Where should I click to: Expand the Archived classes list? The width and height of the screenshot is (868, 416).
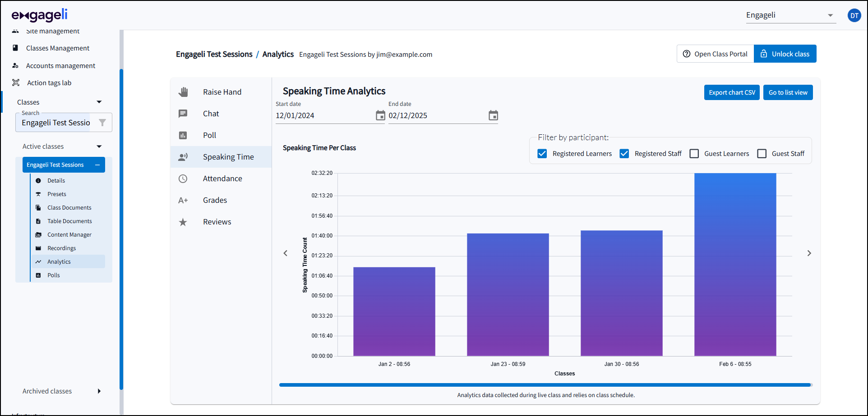pyautogui.click(x=99, y=391)
